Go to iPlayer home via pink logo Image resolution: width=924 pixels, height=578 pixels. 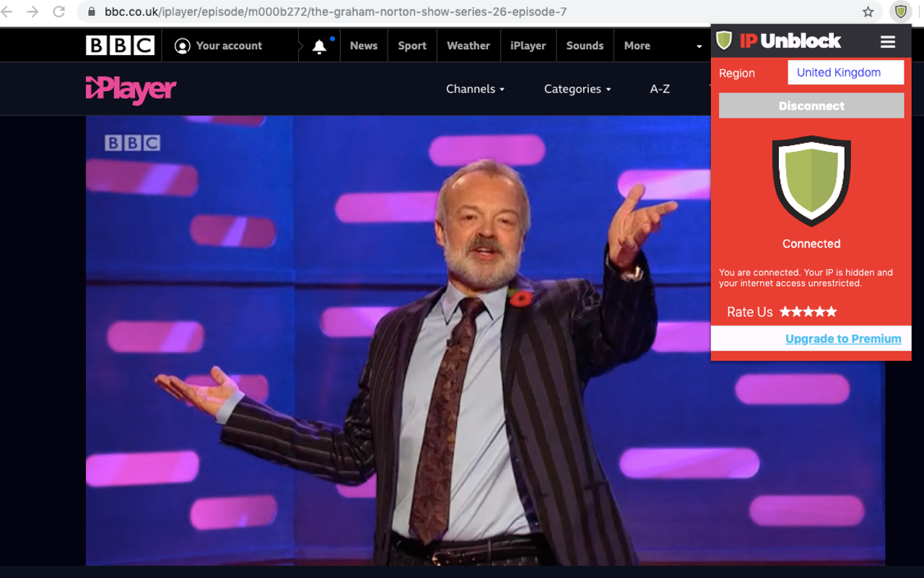click(131, 90)
